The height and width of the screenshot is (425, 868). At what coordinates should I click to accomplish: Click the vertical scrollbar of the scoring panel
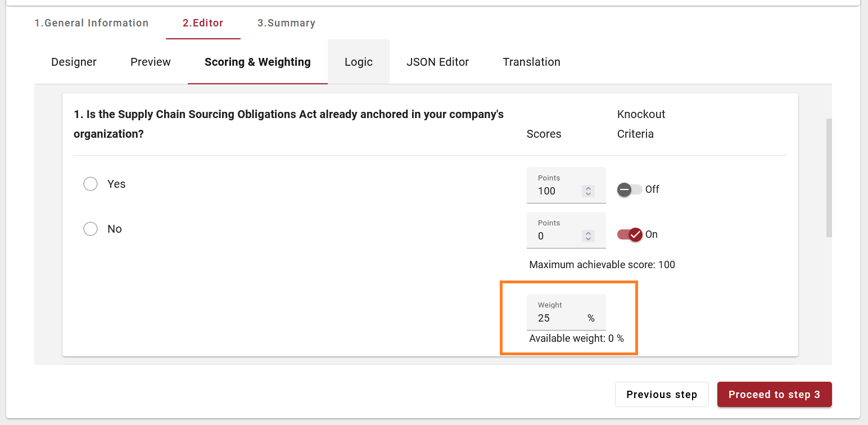pos(829,178)
